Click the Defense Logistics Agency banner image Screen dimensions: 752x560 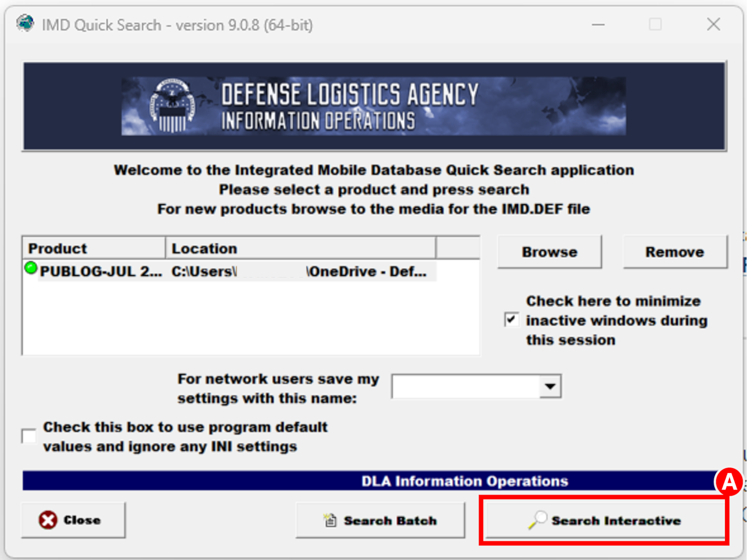(x=374, y=106)
